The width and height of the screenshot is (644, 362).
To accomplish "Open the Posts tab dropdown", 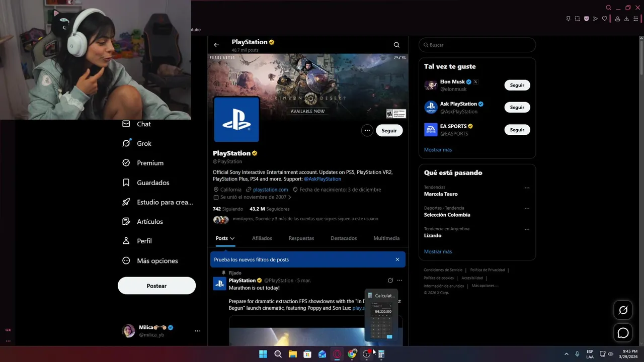I will pos(225,238).
